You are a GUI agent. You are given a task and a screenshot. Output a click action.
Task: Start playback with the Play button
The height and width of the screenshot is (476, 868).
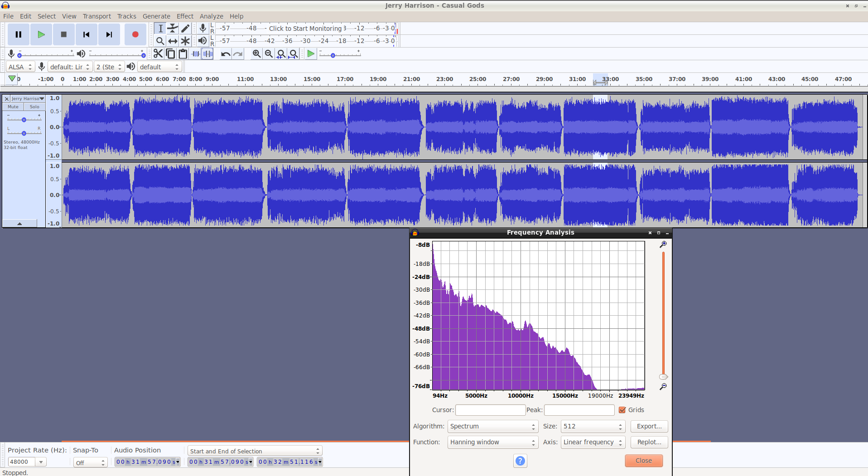41,34
